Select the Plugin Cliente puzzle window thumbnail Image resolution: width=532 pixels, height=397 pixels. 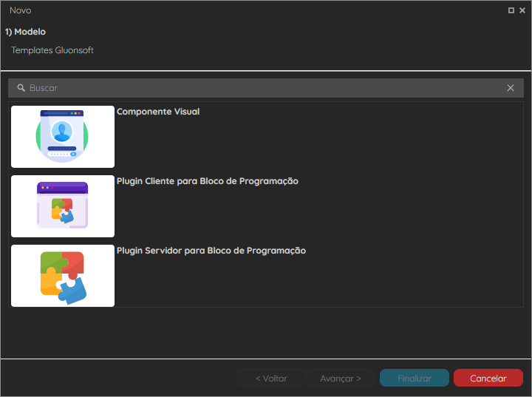point(63,206)
